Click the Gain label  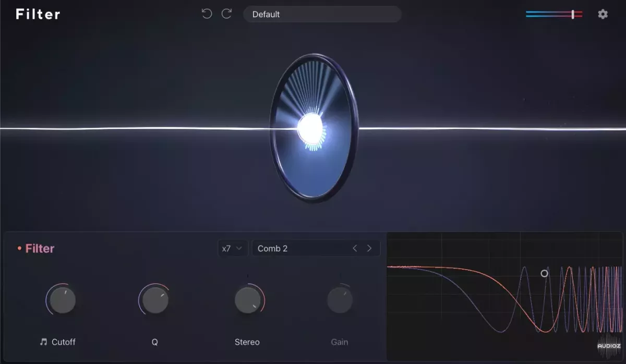click(x=340, y=342)
